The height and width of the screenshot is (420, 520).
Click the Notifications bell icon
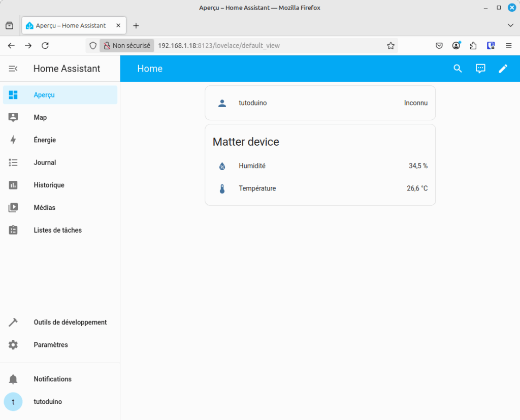13,379
